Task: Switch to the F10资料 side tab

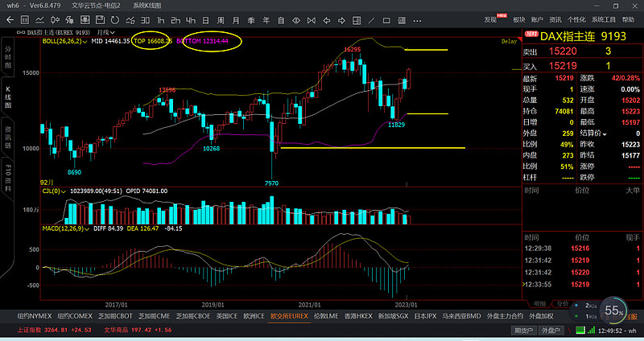Action: pos(8,178)
